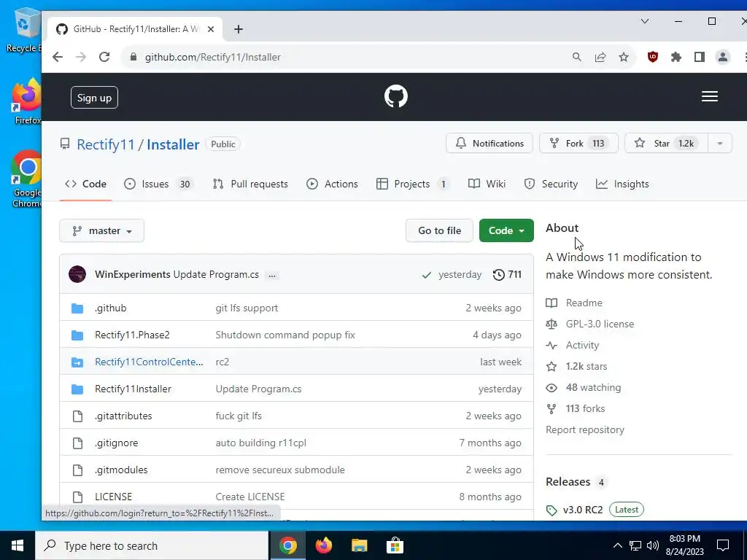Open the Projects tab
Screen dimensions: 747x560
tap(413, 184)
